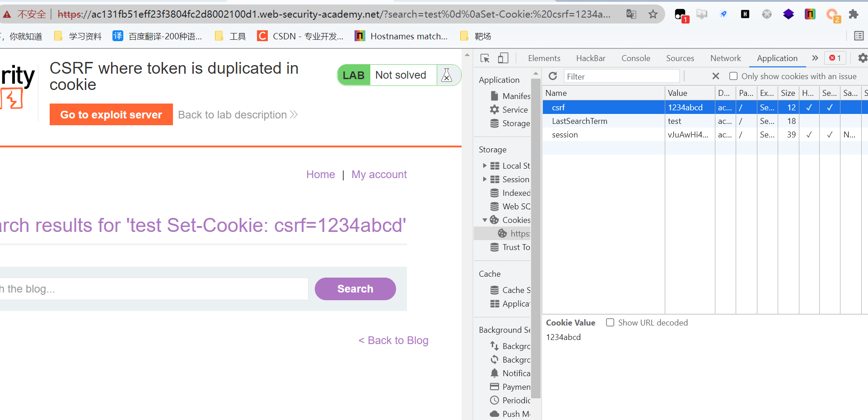Open the 百度翻译 bookmark
Image resolution: width=868 pixels, height=420 pixels.
[157, 36]
